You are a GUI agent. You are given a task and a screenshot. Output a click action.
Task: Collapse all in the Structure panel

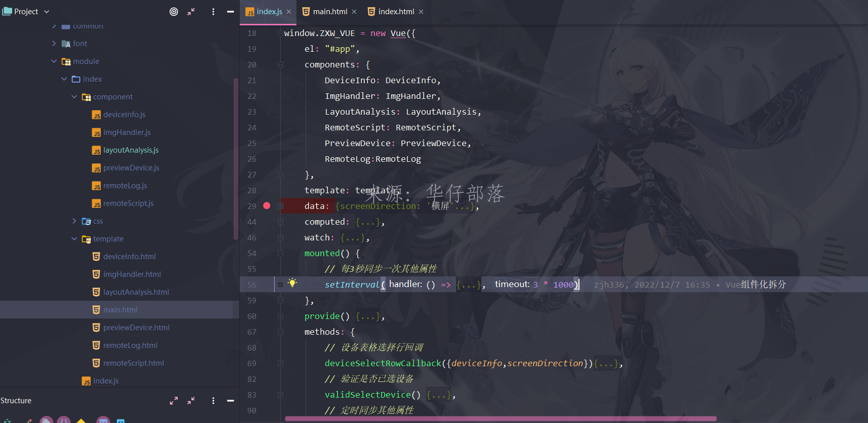point(191,401)
